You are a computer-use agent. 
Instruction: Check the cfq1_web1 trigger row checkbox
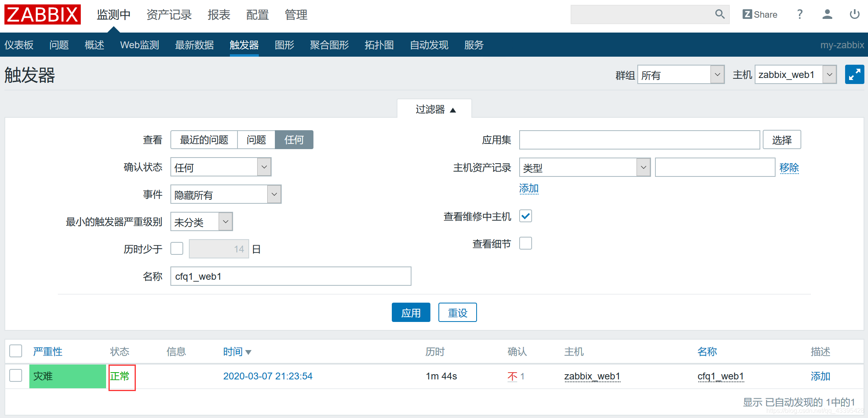coord(16,376)
